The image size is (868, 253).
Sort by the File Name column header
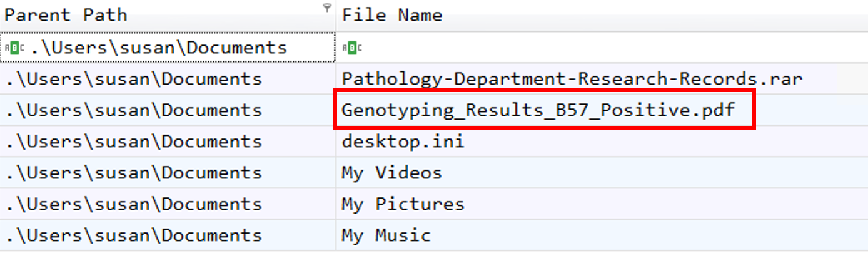pyautogui.click(x=392, y=15)
